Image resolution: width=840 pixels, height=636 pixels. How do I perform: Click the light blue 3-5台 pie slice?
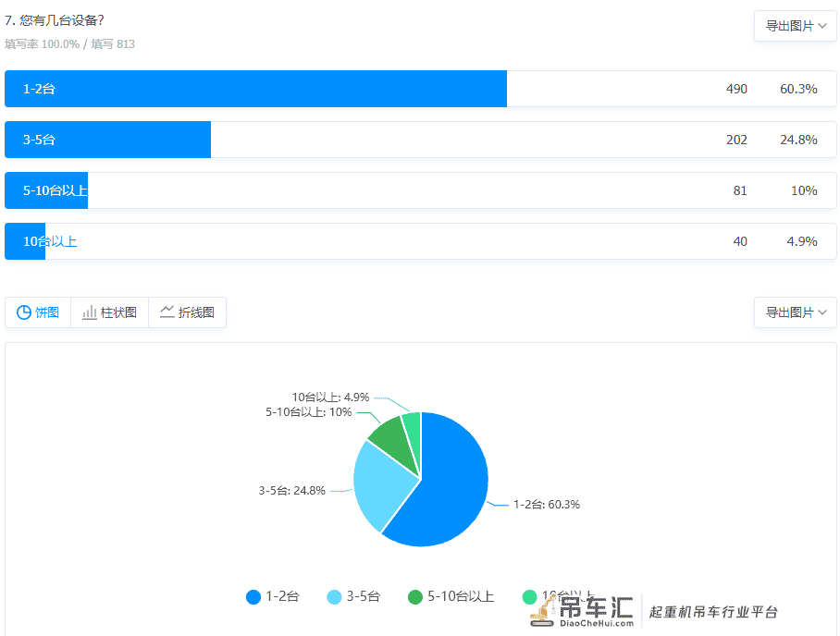380,487
